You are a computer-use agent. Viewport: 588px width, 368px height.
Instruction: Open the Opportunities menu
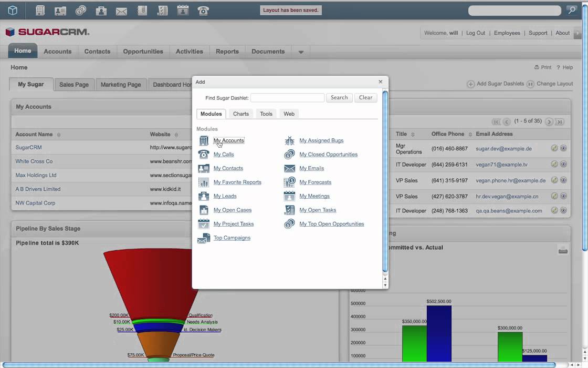[143, 52]
